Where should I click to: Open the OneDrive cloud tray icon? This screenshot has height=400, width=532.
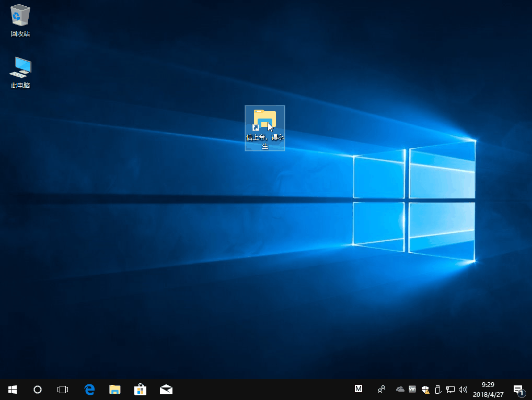(x=400, y=389)
